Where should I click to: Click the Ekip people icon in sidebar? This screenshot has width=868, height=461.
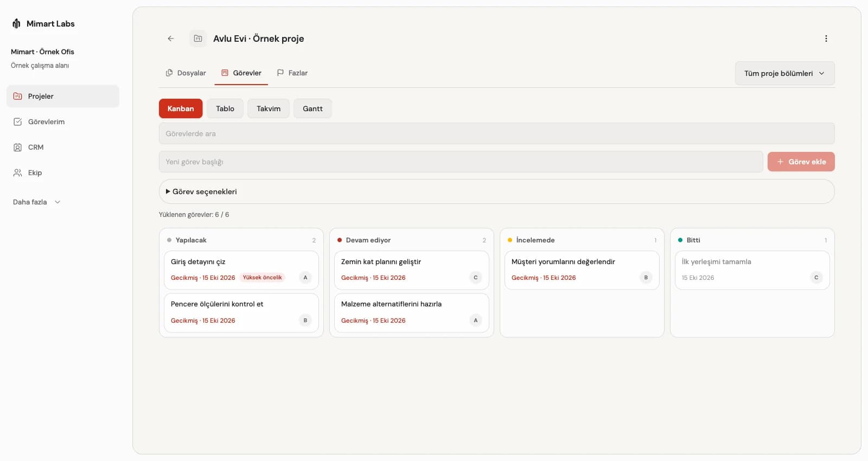(x=17, y=172)
